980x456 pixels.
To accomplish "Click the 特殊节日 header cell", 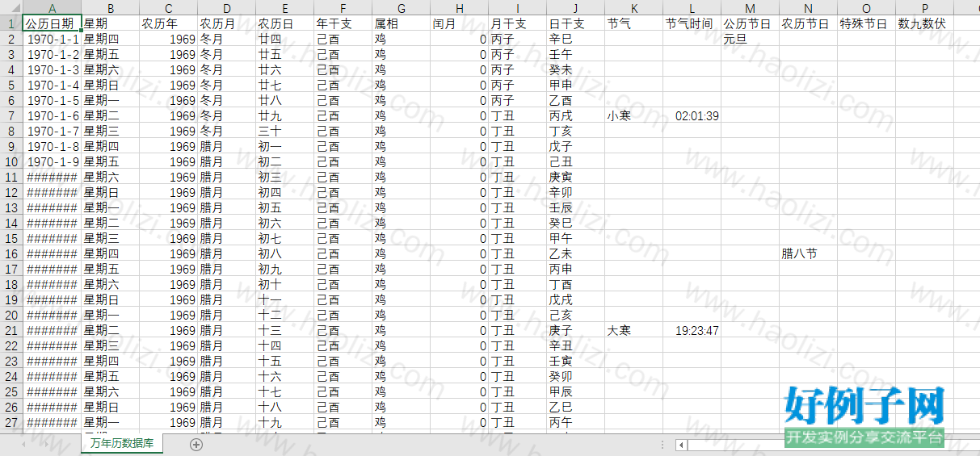I will 867,23.
